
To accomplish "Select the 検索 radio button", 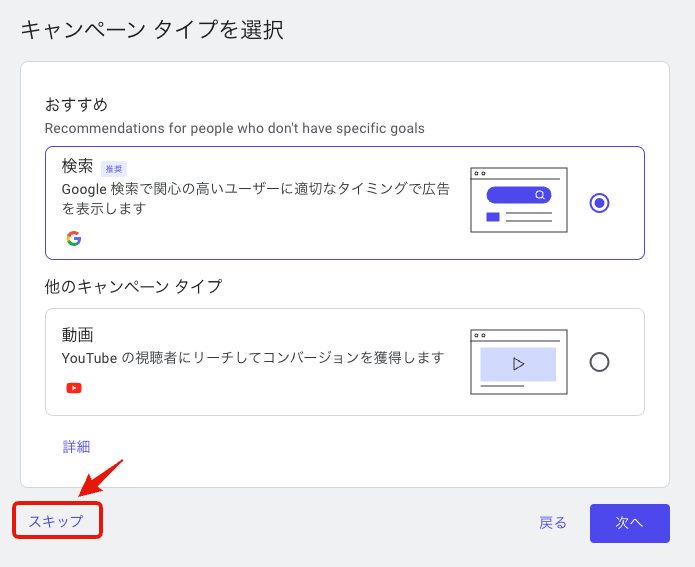I will click(599, 203).
